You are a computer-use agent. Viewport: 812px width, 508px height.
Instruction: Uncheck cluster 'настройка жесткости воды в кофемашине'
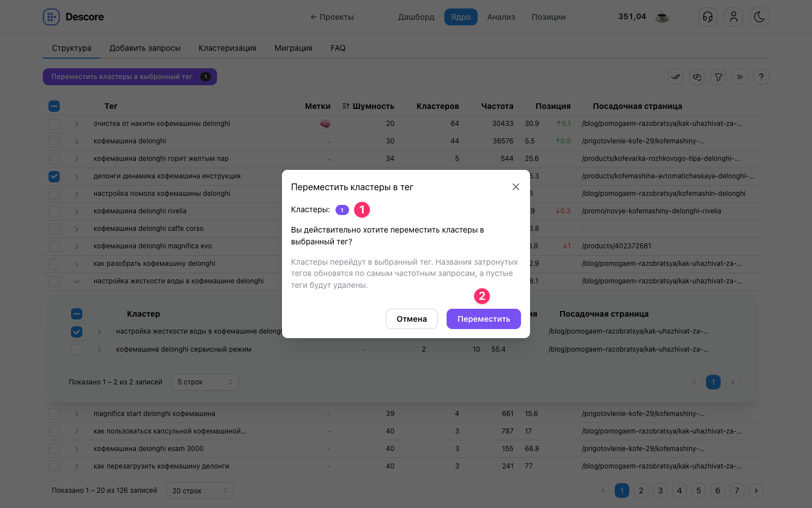click(x=77, y=332)
